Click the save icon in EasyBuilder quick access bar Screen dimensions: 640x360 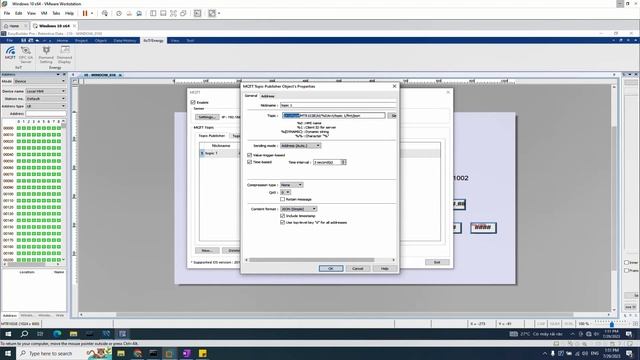[x=24, y=40]
